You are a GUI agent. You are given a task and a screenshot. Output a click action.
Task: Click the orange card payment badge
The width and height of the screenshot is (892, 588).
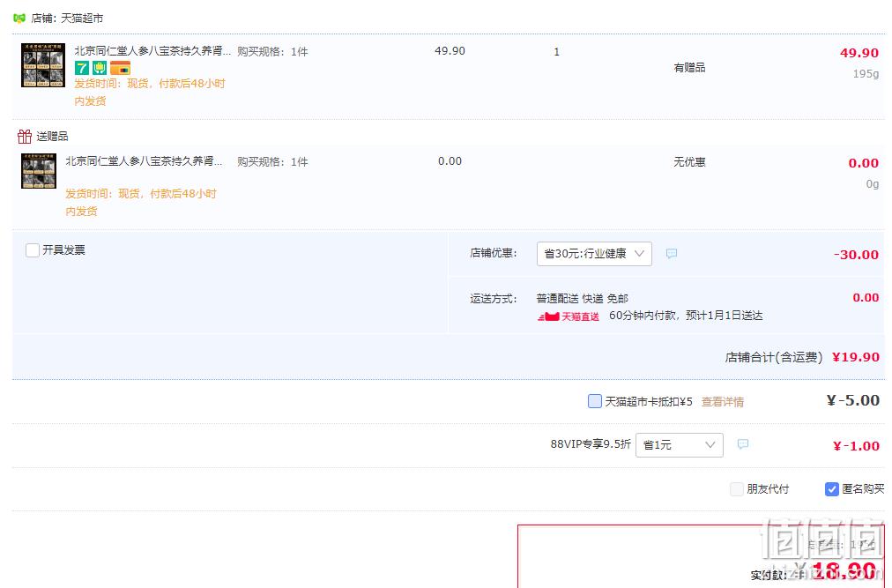[x=120, y=68]
